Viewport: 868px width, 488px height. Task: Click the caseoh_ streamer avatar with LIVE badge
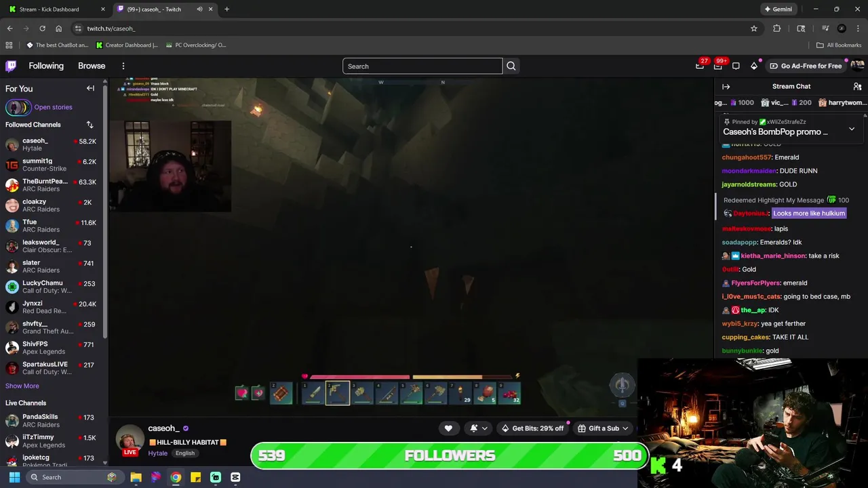(130, 439)
